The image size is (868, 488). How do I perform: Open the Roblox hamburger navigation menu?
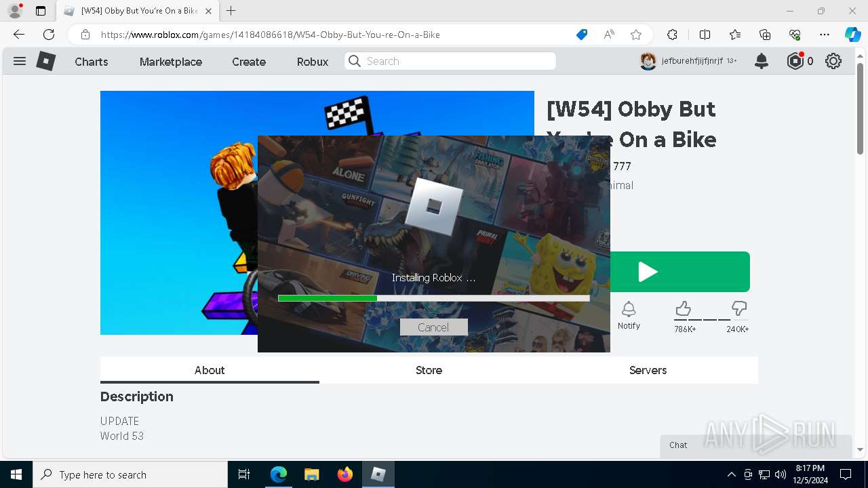(x=20, y=62)
